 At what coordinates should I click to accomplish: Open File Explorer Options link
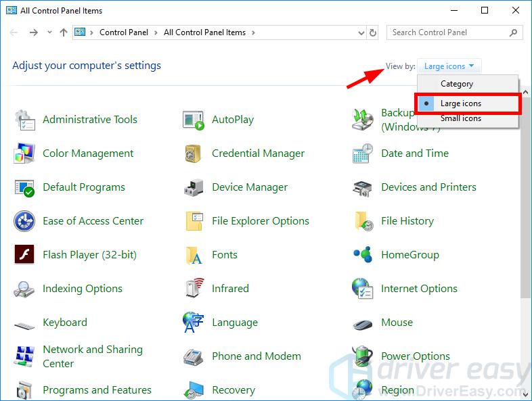[260, 221]
